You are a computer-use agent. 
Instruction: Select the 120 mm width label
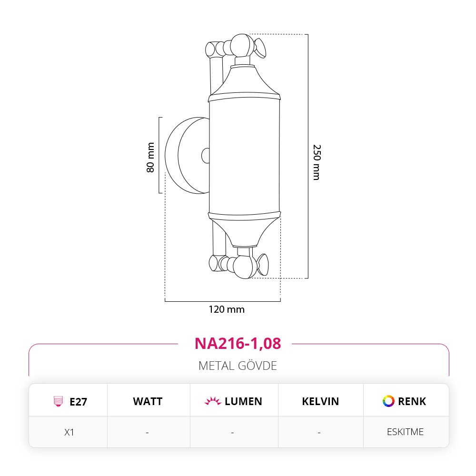227,309
